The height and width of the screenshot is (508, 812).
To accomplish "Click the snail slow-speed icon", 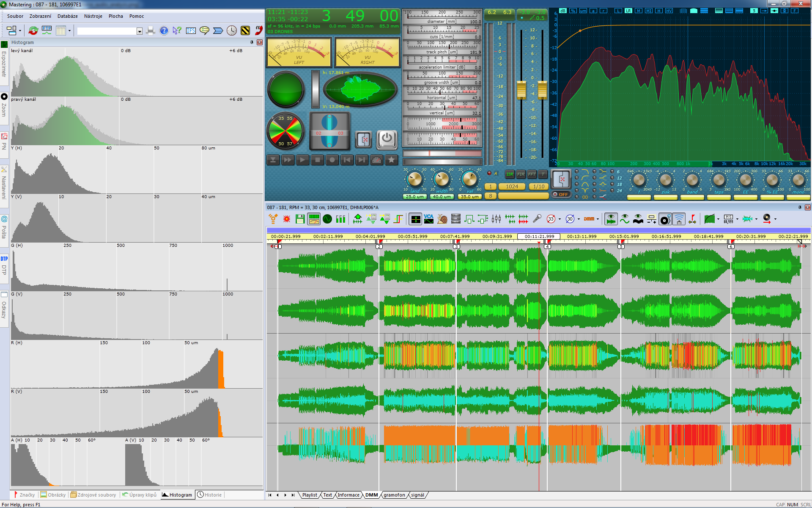I will pos(442,219).
